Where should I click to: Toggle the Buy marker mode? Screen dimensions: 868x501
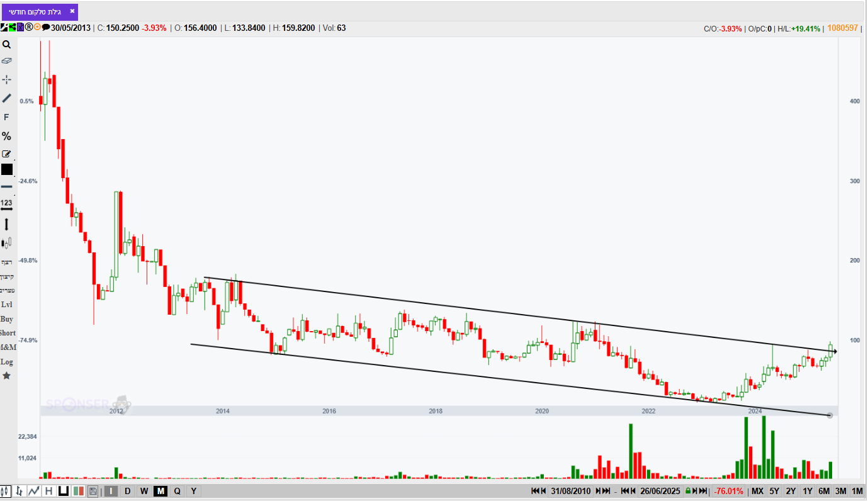(x=7, y=319)
